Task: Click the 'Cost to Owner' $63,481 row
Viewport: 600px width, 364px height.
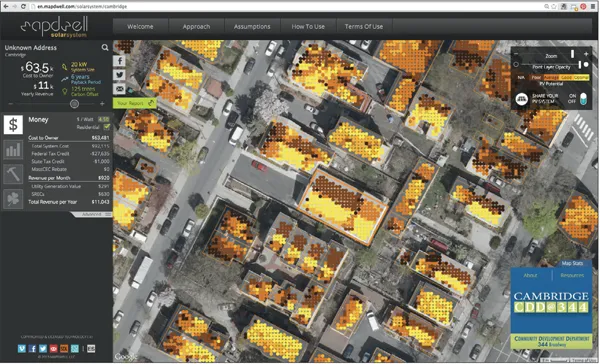Action: coord(69,138)
